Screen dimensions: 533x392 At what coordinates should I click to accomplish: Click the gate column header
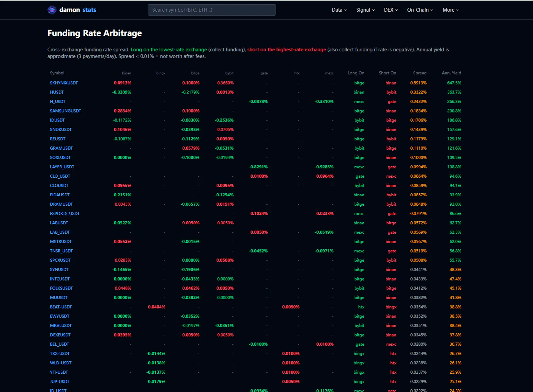pyautogui.click(x=264, y=73)
